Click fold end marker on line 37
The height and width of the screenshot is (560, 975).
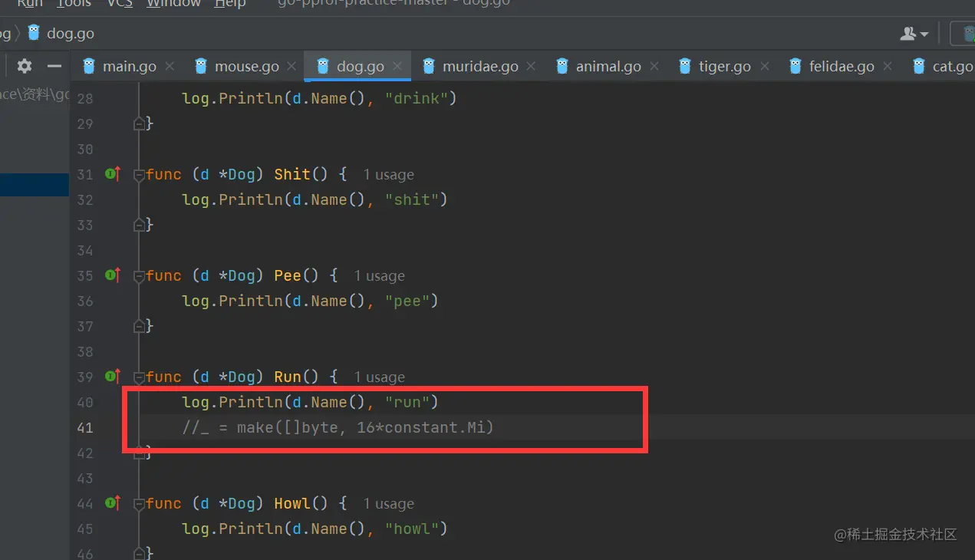coord(139,326)
